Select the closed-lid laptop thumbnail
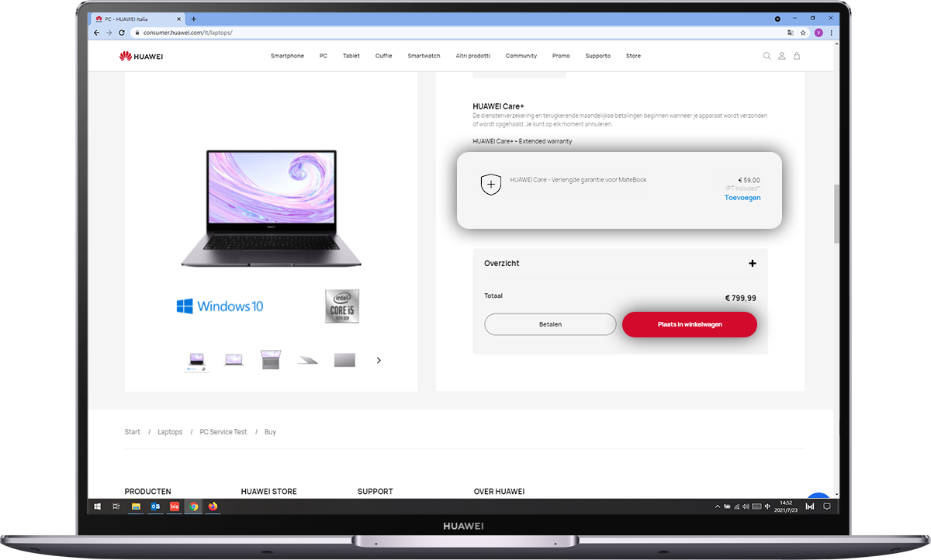 pos(344,360)
